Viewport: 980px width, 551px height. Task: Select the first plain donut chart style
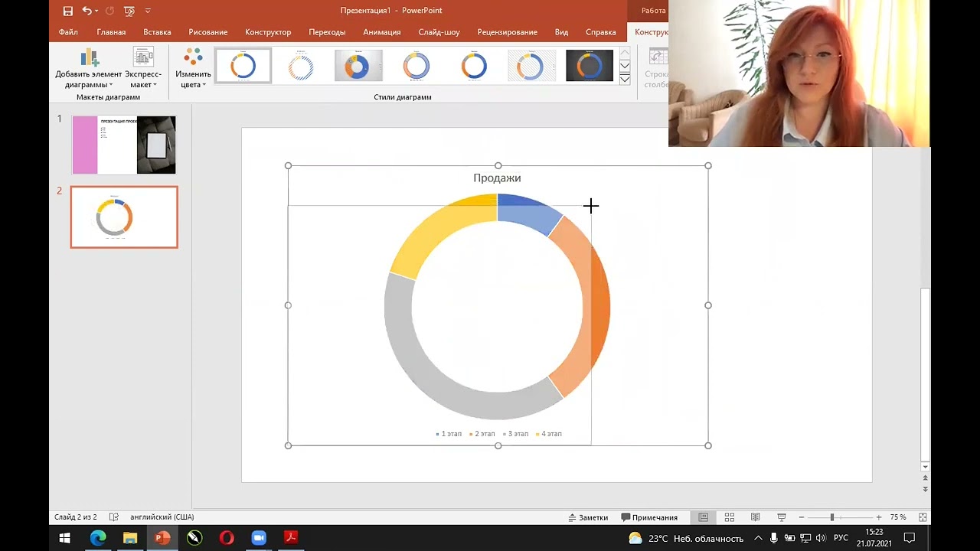tap(243, 66)
